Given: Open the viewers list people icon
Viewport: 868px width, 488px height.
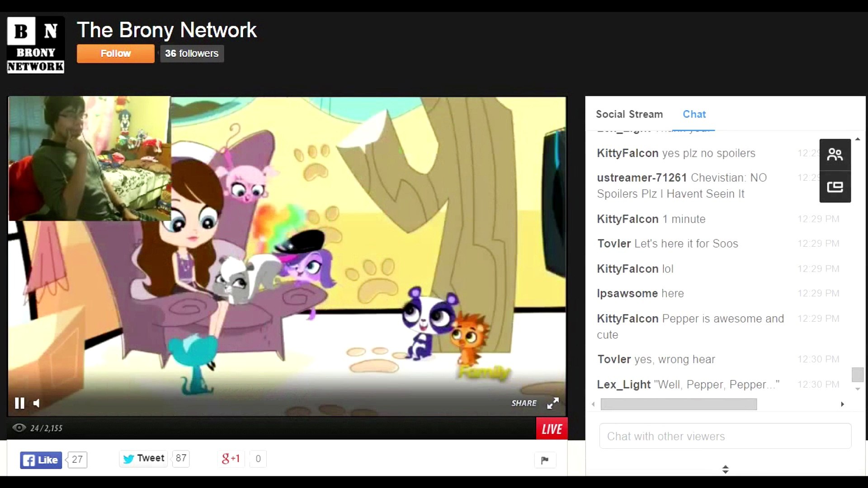Looking at the screenshot, I should 835,155.
